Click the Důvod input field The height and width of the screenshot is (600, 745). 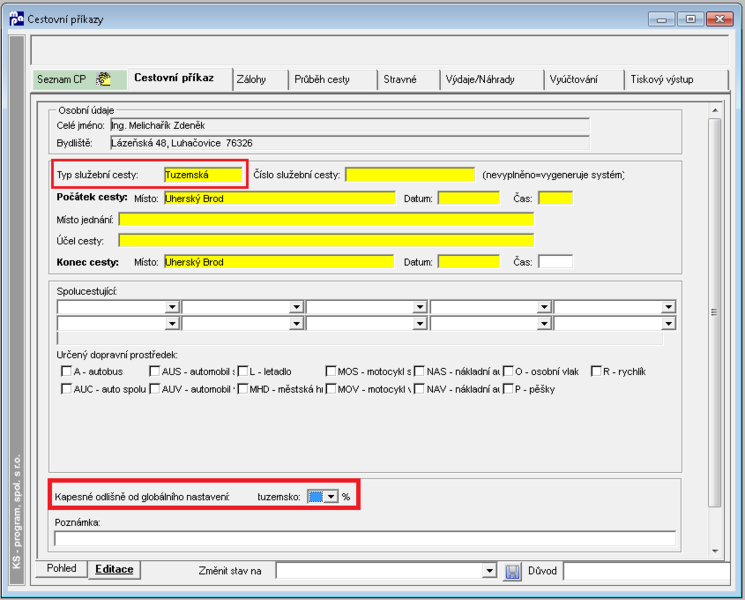click(647, 571)
